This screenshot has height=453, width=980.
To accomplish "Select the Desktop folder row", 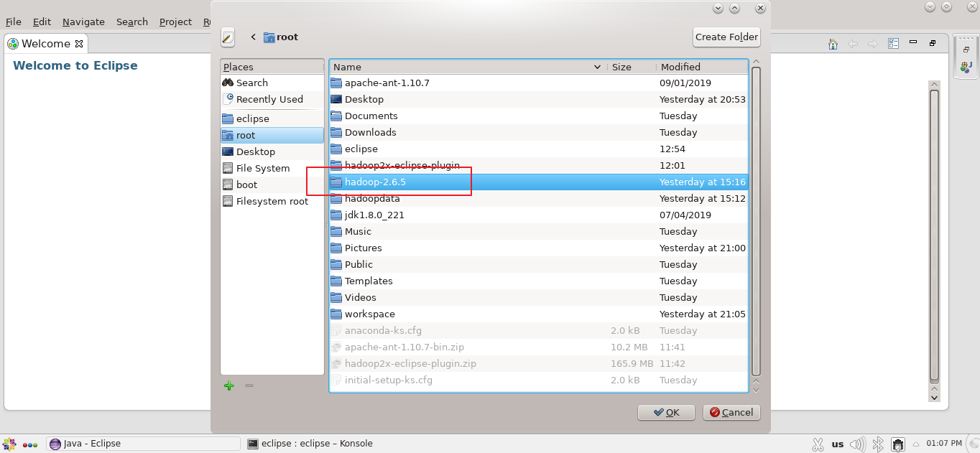I will (539, 99).
